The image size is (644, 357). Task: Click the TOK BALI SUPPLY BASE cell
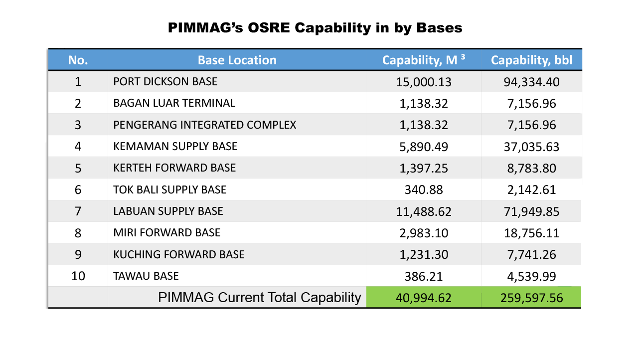(169, 190)
